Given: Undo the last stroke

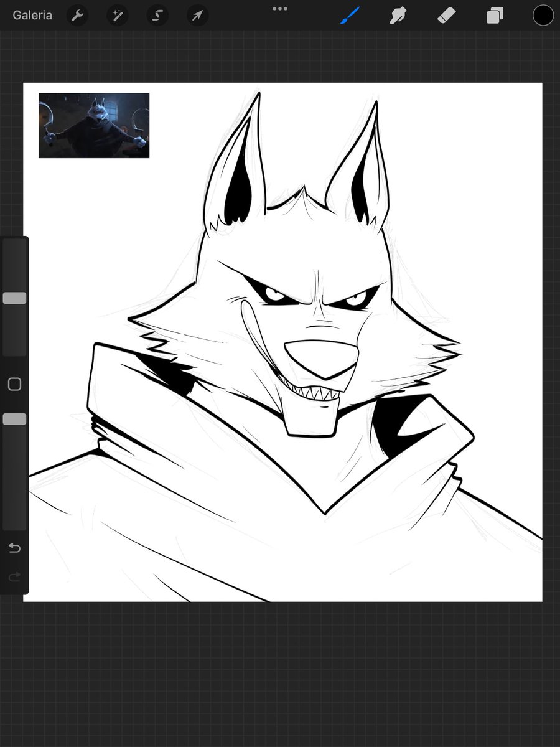Looking at the screenshot, I should click(14, 548).
